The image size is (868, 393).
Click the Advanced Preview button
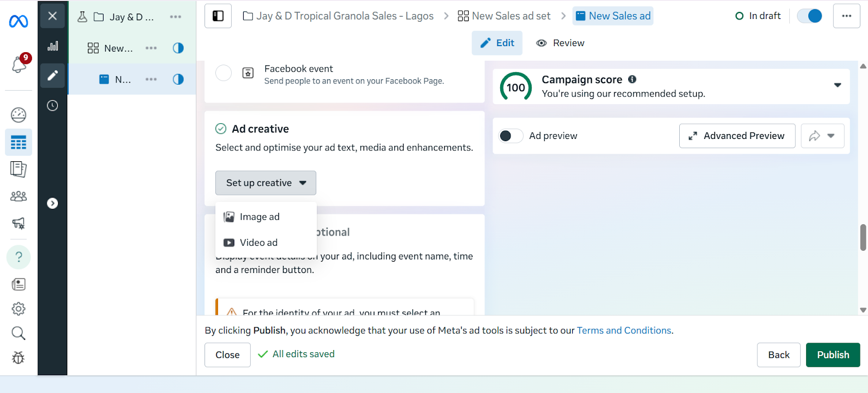(737, 136)
